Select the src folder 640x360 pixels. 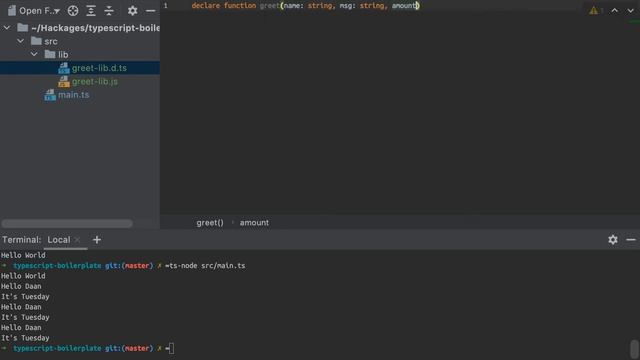[51, 41]
